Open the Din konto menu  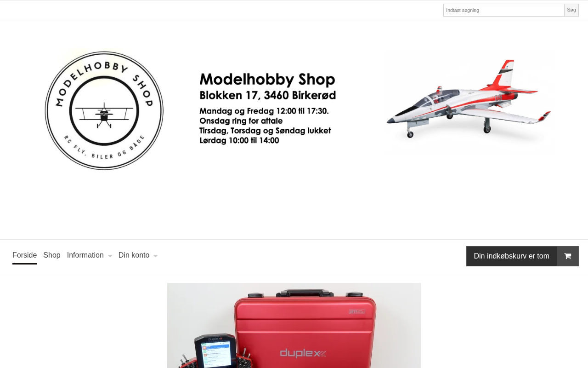134,255
